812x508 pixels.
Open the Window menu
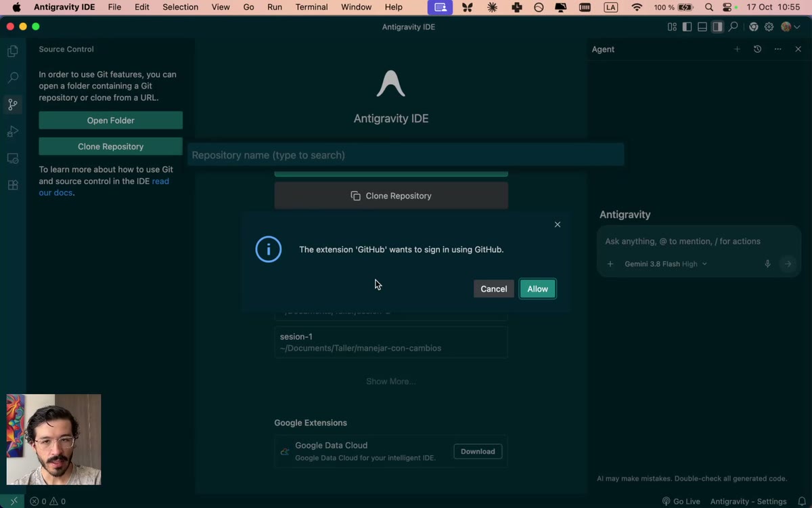[356, 7]
